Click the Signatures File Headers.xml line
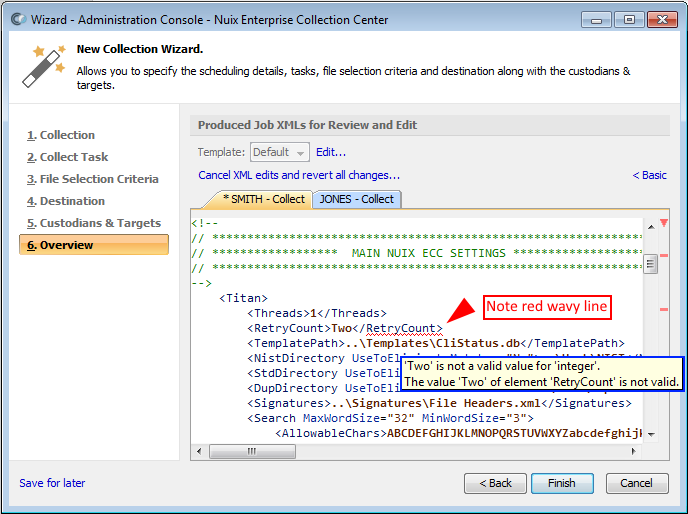This screenshot has width=688, height=514. click(x=439, y=403)
